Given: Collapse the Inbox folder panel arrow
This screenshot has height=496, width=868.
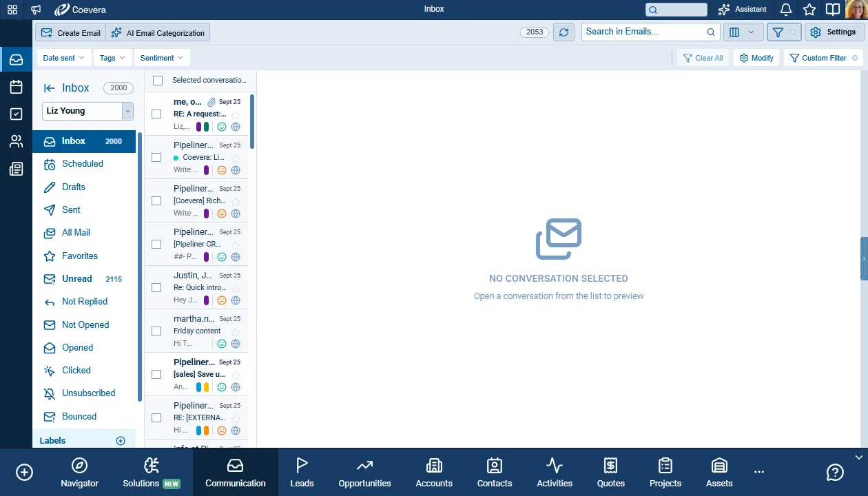Looking at the screenshot, I should click(49, 88).
